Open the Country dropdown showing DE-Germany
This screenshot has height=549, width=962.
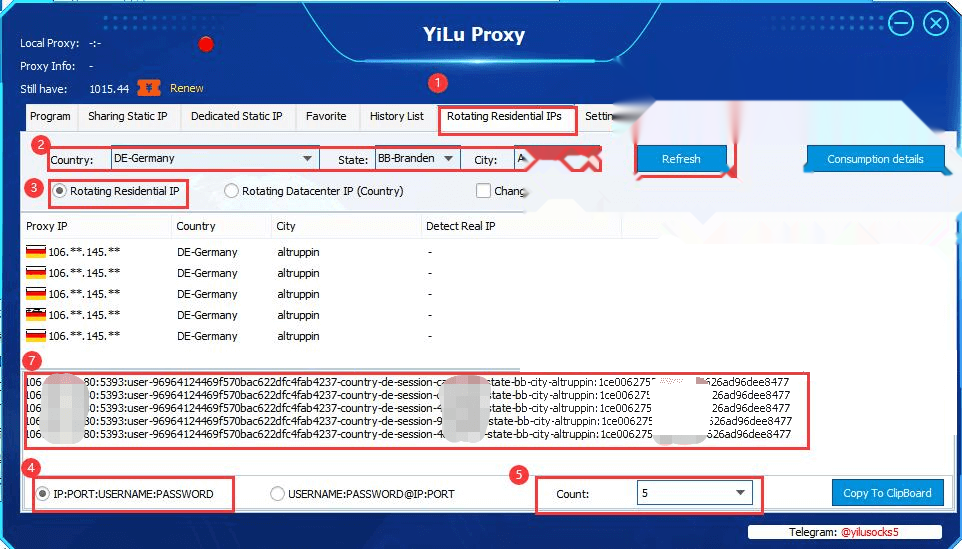[x=215, y=158]
